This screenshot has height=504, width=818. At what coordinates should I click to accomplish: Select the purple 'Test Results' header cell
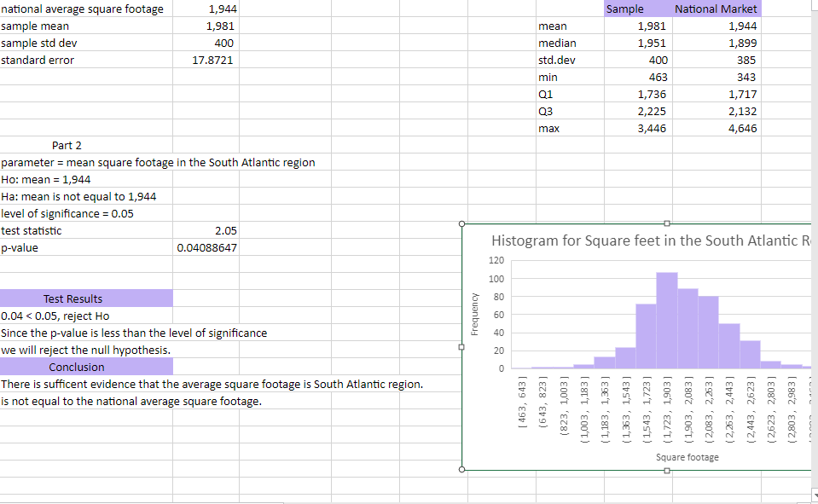tap(86, 298)
